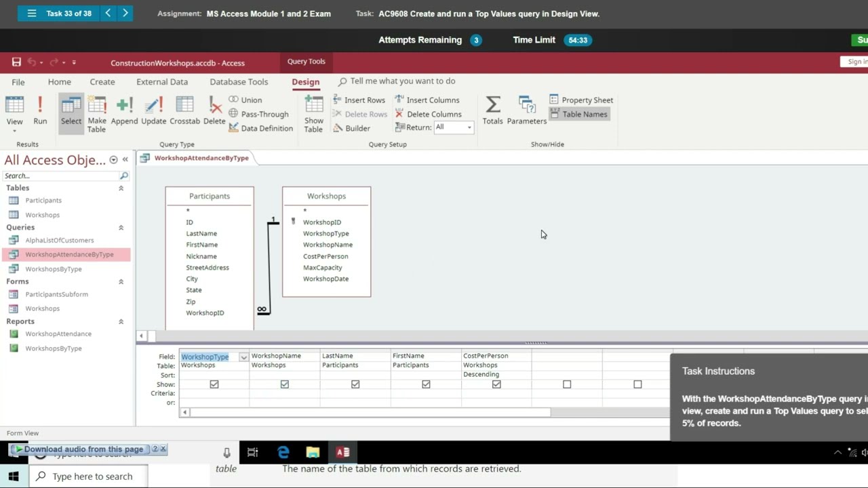Image resolution: width=868 pixels, height=488 pixels.
Task: Collapse the navigation pane with shutter button
Action: pos(125,160)
